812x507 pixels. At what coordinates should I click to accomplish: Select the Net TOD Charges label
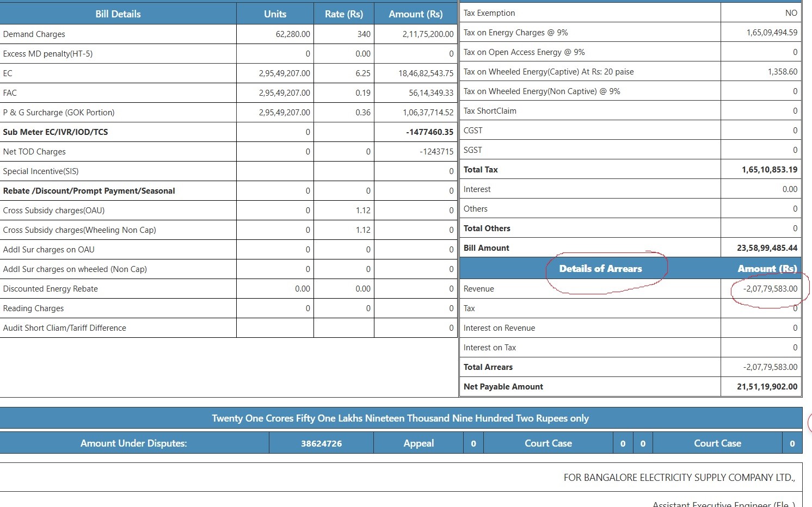(34, 152)
